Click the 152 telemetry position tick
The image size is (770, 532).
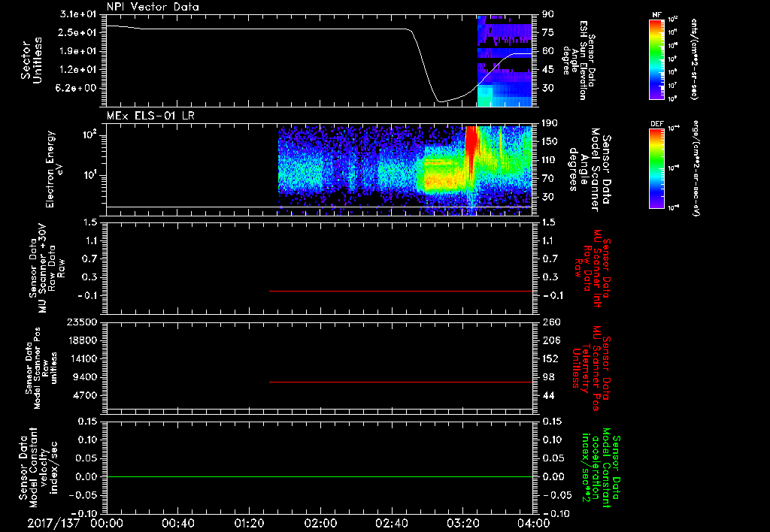coord(551,358)
